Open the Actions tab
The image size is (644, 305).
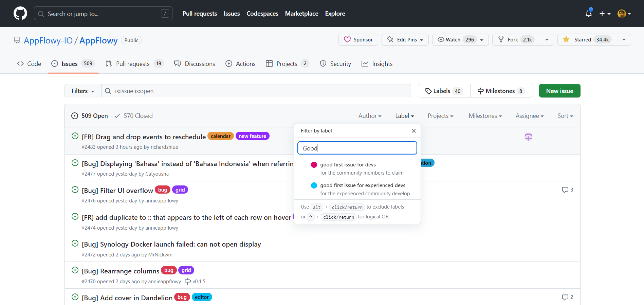pyautogui.click(x=240, y=64)
